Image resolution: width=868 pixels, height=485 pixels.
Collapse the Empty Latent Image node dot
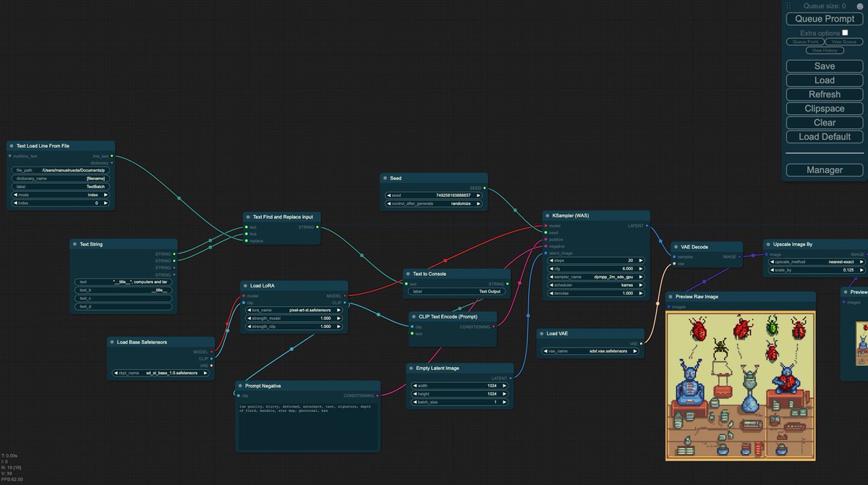tap(411, 368)
